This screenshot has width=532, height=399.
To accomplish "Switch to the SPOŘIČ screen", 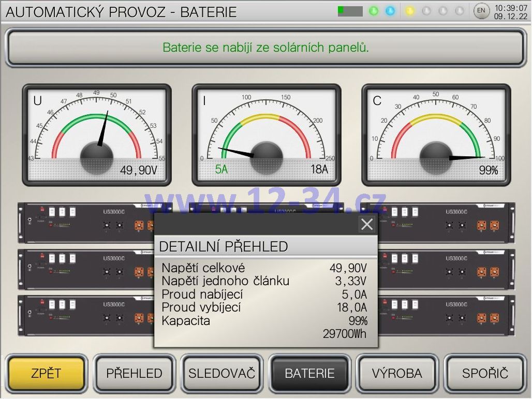I will pyautogui.click(x=485, y=374).
